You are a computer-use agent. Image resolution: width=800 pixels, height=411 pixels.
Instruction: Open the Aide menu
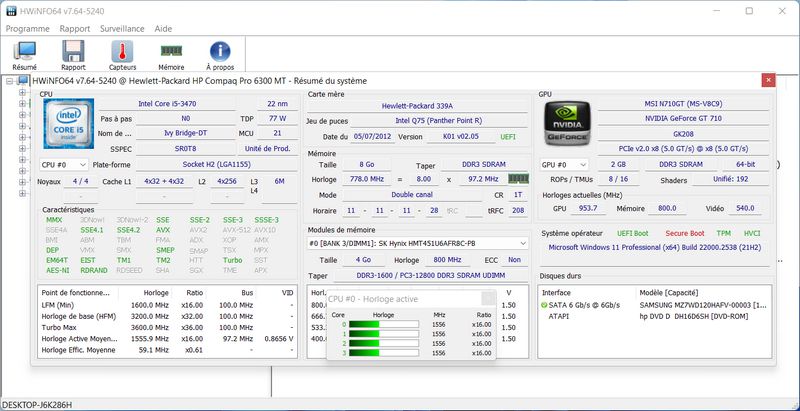tap(163, 29)
